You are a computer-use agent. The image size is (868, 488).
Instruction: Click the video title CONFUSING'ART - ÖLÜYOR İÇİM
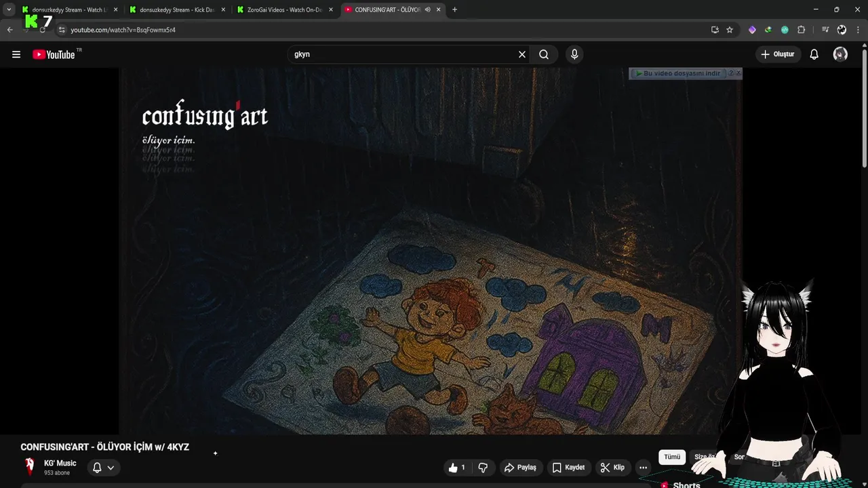coord(104,447)
